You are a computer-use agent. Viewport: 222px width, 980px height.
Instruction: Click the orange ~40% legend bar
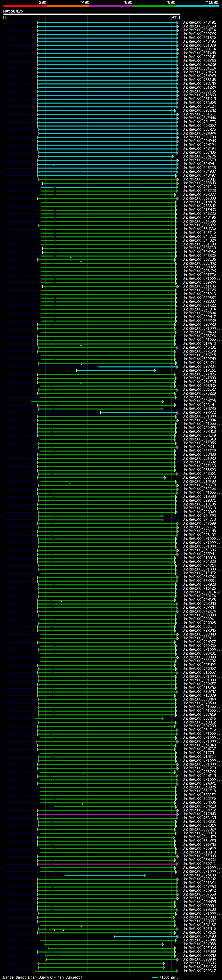[68, 6]
